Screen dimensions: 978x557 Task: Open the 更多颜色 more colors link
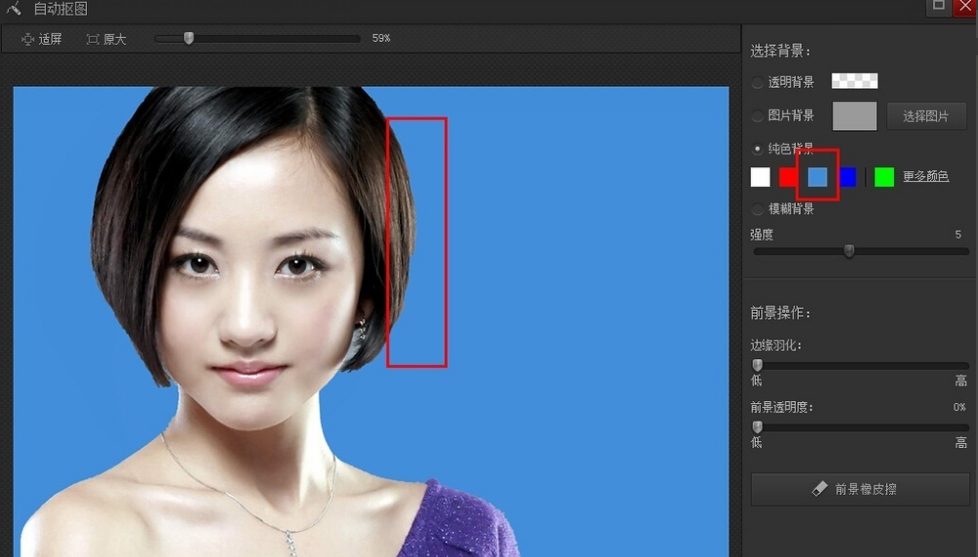click(x=925, y=177)
